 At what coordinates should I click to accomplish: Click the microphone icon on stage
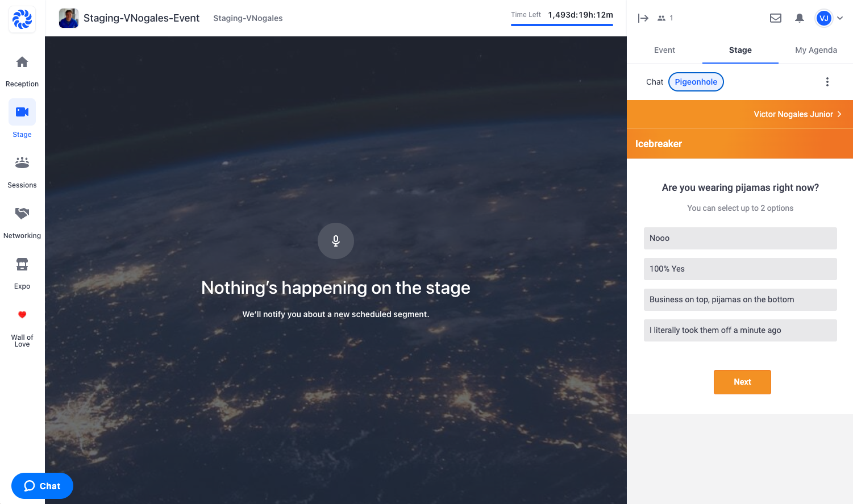336,241
